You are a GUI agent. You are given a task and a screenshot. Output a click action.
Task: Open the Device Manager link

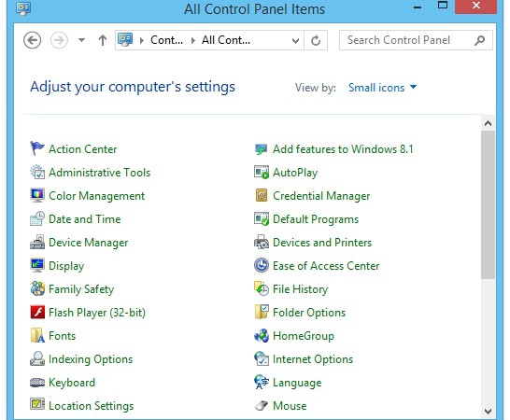point(88,243)
